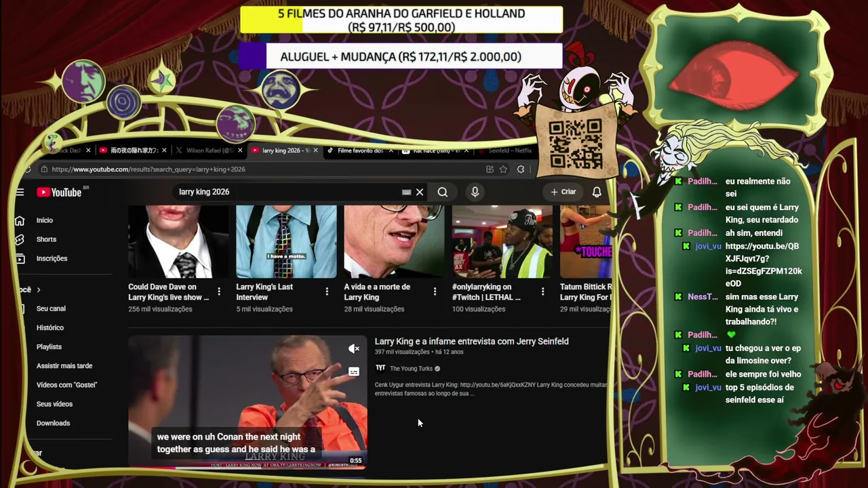Viewport: 868px width, 488px height.
Task: Close the Japanese-titled YouTube tab
Action: pyautogui.click(x=164, y=150)
